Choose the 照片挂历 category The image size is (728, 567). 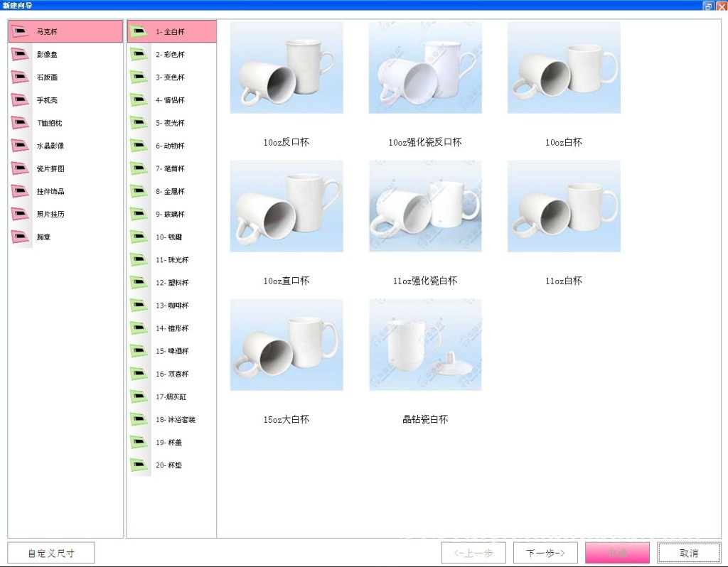50,214
